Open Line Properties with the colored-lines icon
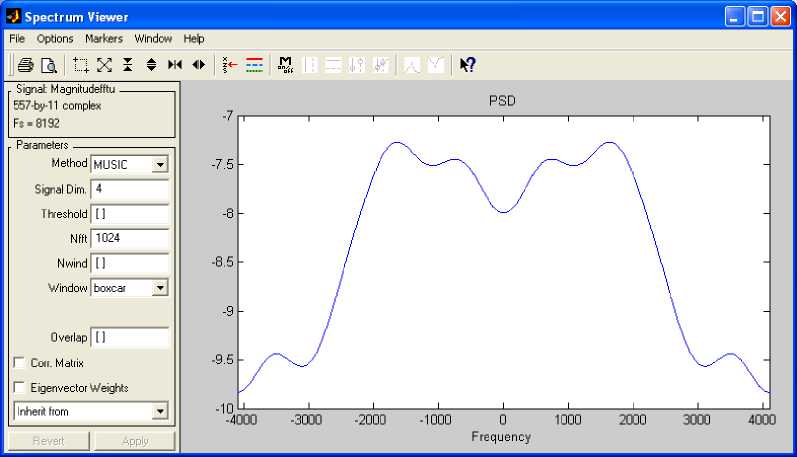 coord(254,65)
